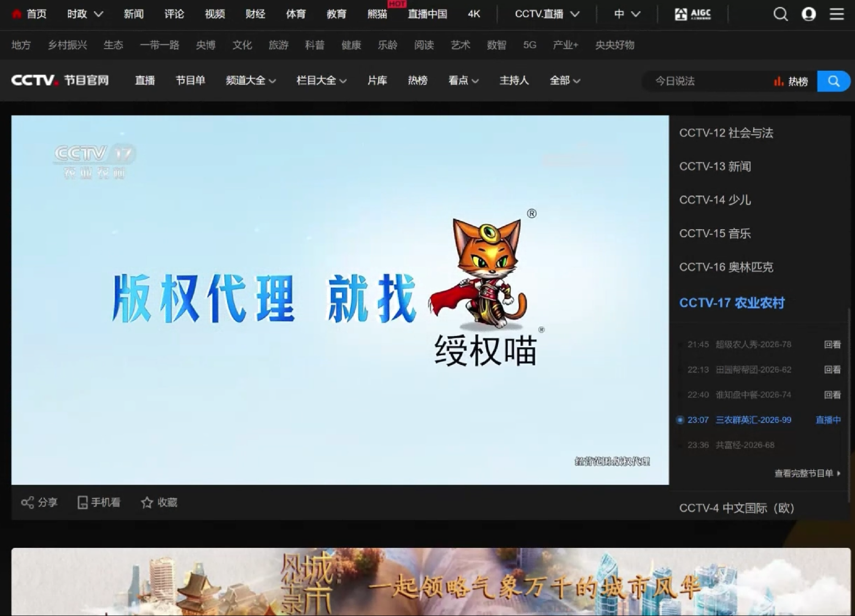
Task: Open the hamburger menu in top-right corner
Action: 837,14
